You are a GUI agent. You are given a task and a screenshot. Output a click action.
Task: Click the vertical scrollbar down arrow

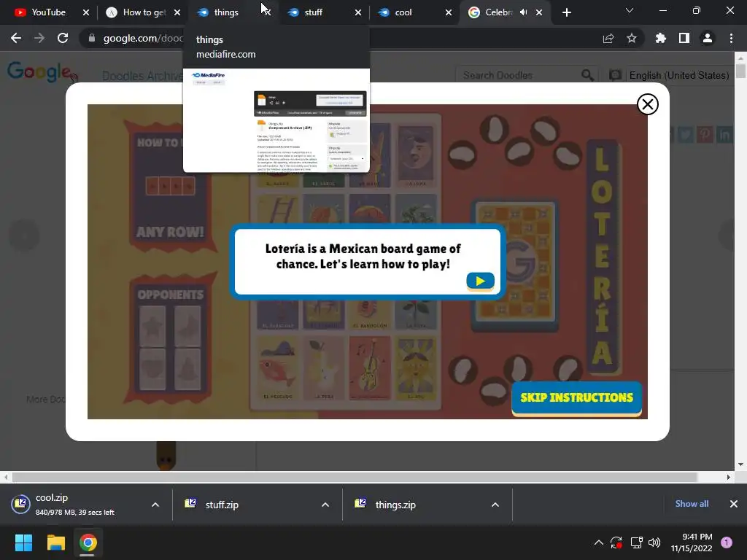click(740, 464)
